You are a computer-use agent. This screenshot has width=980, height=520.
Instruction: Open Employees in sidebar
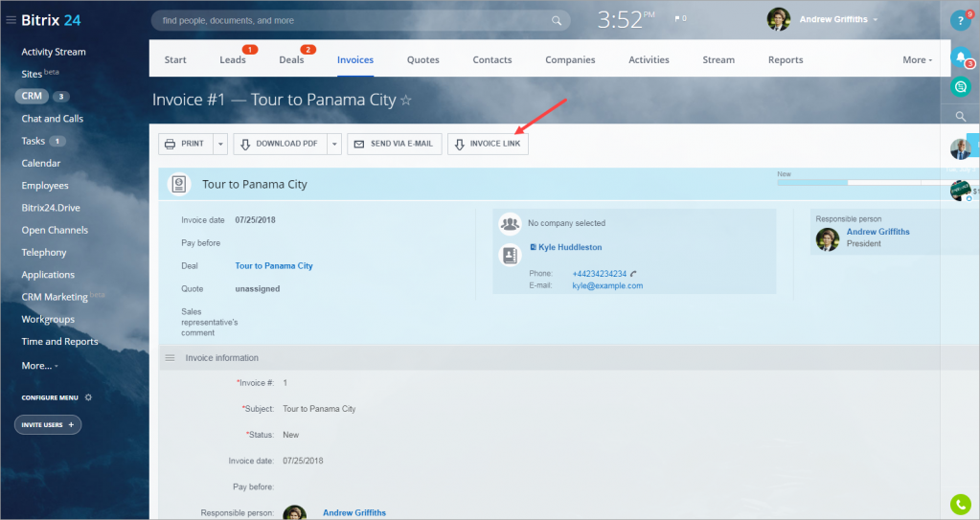45,186
